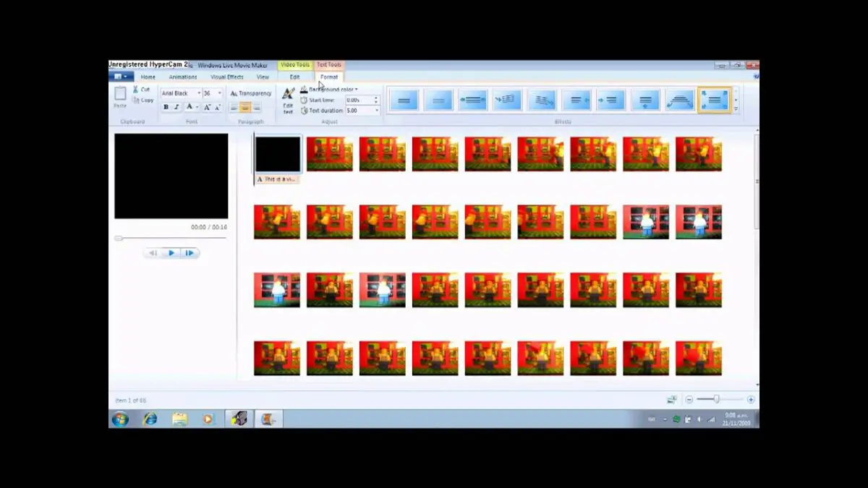Open the View ribbon tab
868x488 pixels.
click(x=263, y=77)
